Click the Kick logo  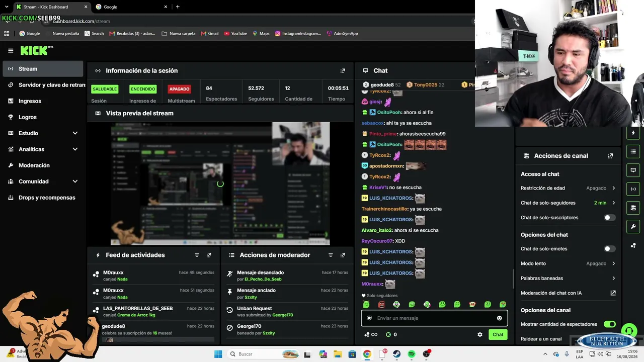(x=36, y=50)
